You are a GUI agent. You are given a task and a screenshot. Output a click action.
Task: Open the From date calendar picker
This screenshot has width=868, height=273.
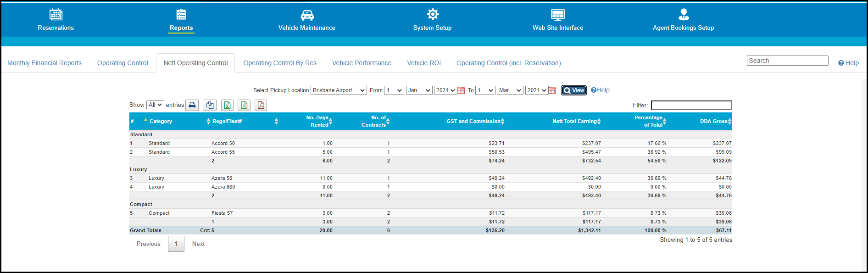tap(461, 91)
